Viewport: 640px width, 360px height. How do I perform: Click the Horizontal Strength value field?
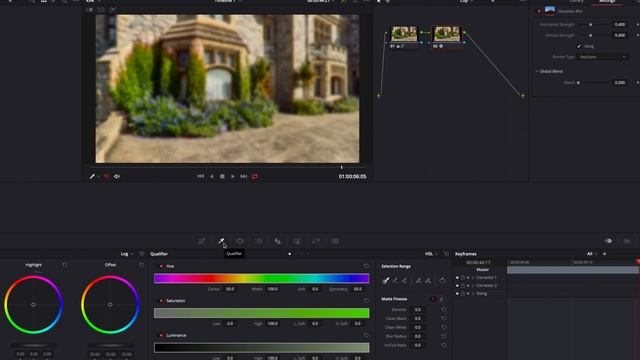620,24
